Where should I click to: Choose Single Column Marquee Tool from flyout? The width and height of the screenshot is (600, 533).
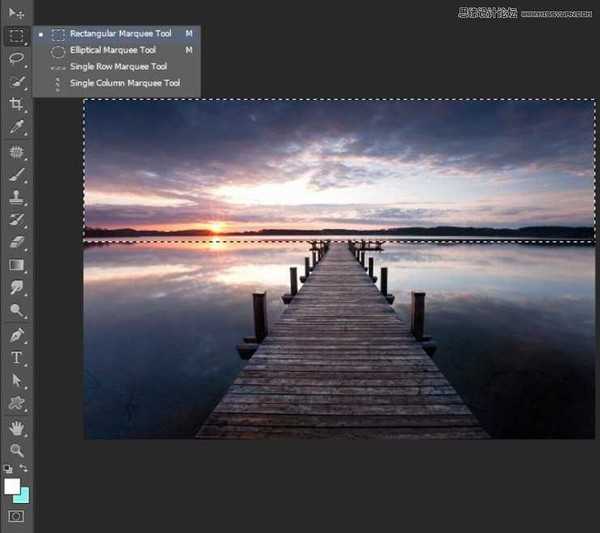pos(124,83)
